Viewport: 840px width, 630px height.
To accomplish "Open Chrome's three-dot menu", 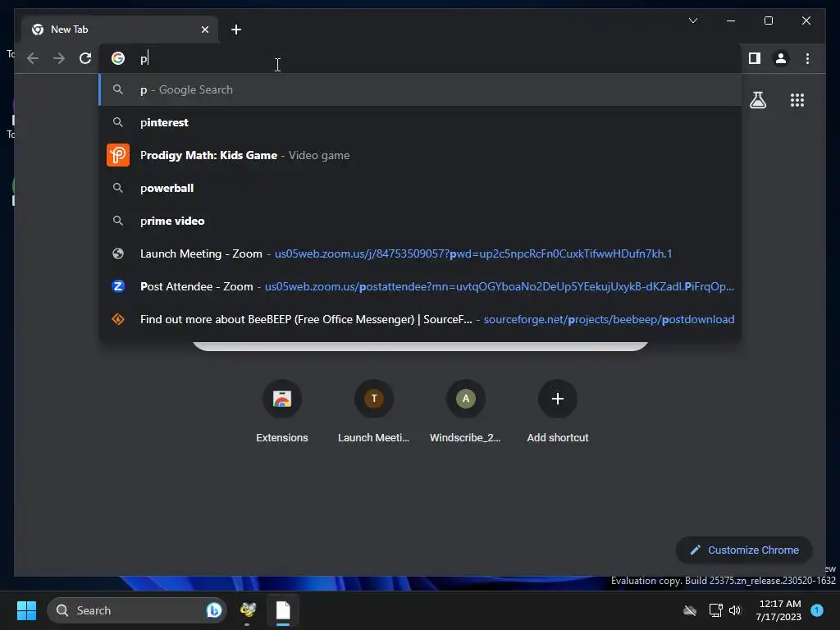I will pyautogui.click(x=807, y=58).
